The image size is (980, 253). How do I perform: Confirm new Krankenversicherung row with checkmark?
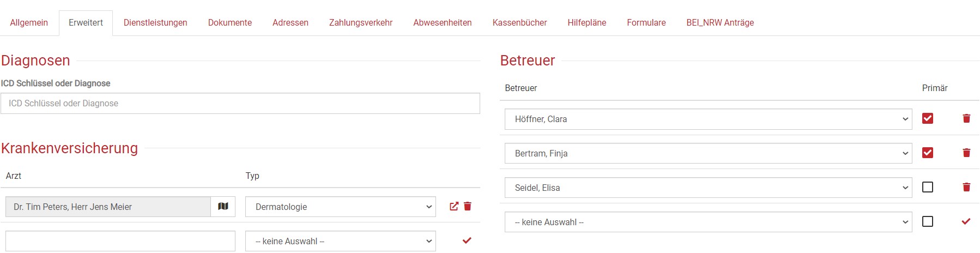467,240
